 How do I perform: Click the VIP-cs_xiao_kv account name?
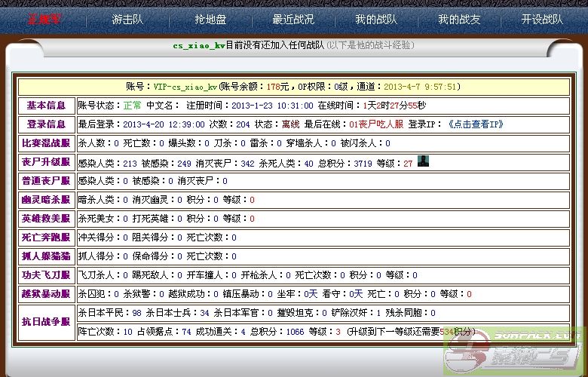click(x=185, y=87)
